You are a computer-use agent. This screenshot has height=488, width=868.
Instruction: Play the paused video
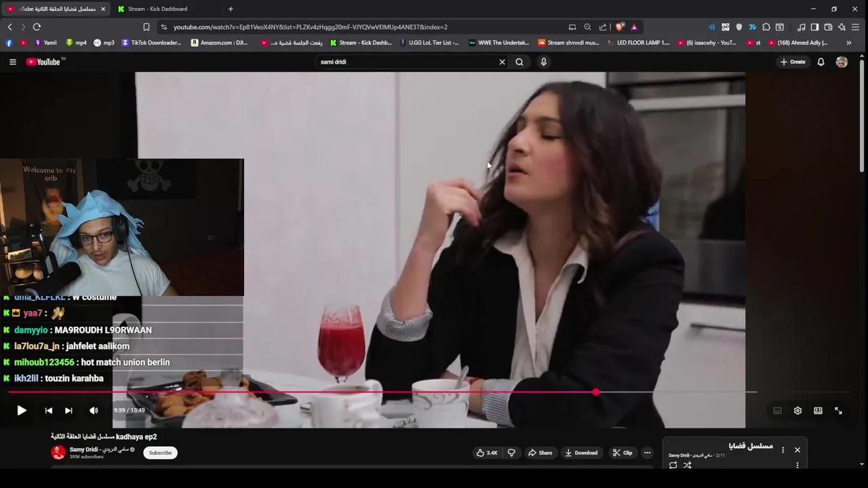pos(21,410)
